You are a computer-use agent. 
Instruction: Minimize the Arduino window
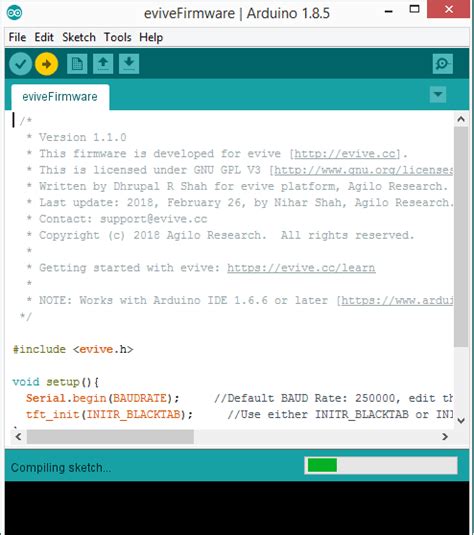[x=389, y=11]
